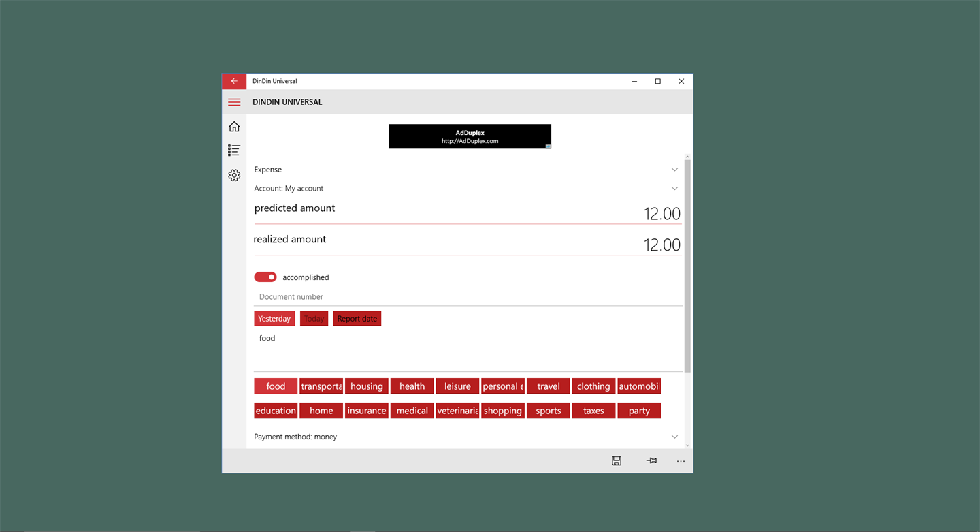Click the description field containing food
This screenshot has width=980, height=532.
pos(468,351)
